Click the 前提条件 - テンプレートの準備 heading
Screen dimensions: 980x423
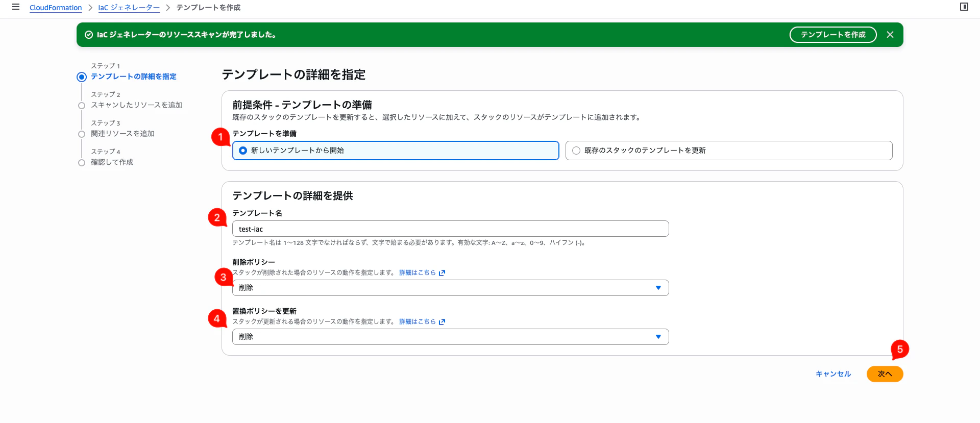tap(302, 105)
